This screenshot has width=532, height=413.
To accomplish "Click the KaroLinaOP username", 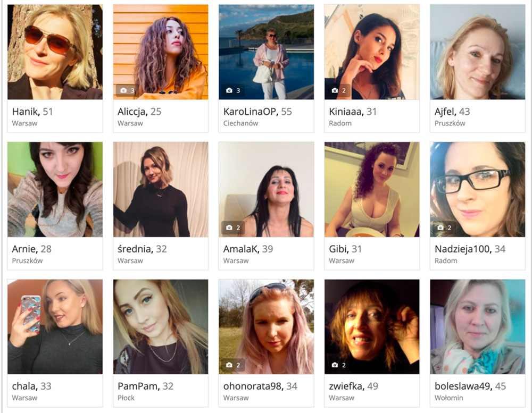I will click(250, 112).
